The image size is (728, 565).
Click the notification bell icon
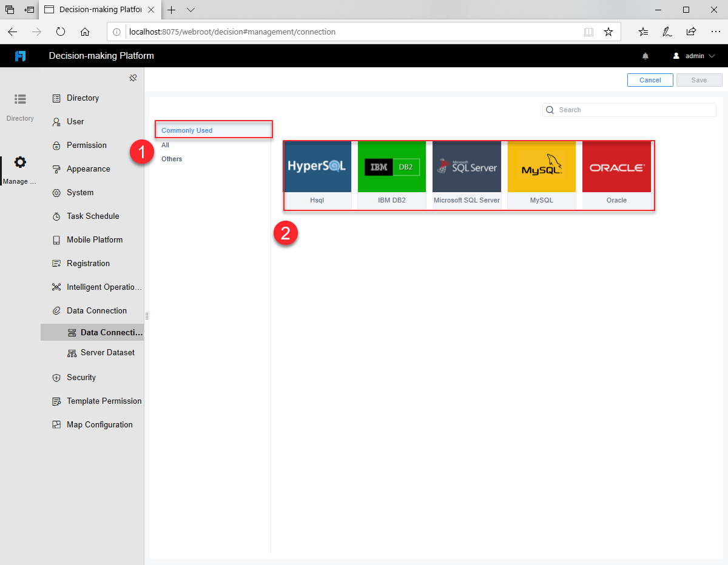tap(645, 56)
